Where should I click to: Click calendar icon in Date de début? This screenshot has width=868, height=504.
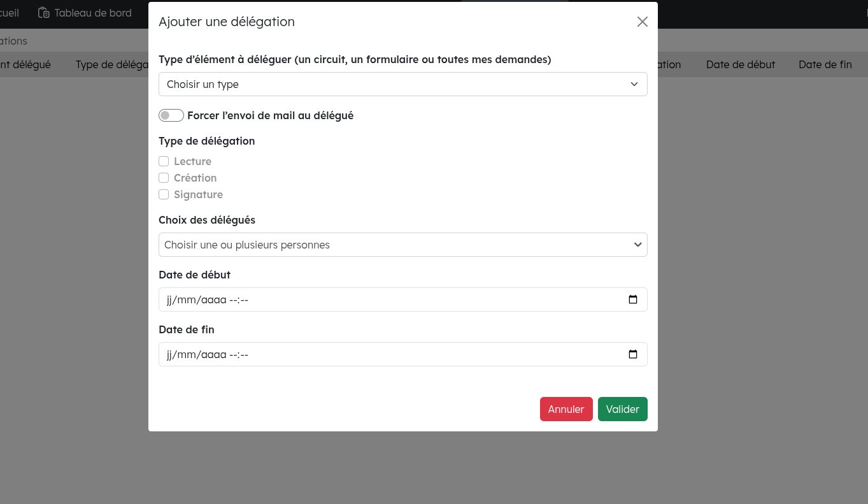point(632,299)
